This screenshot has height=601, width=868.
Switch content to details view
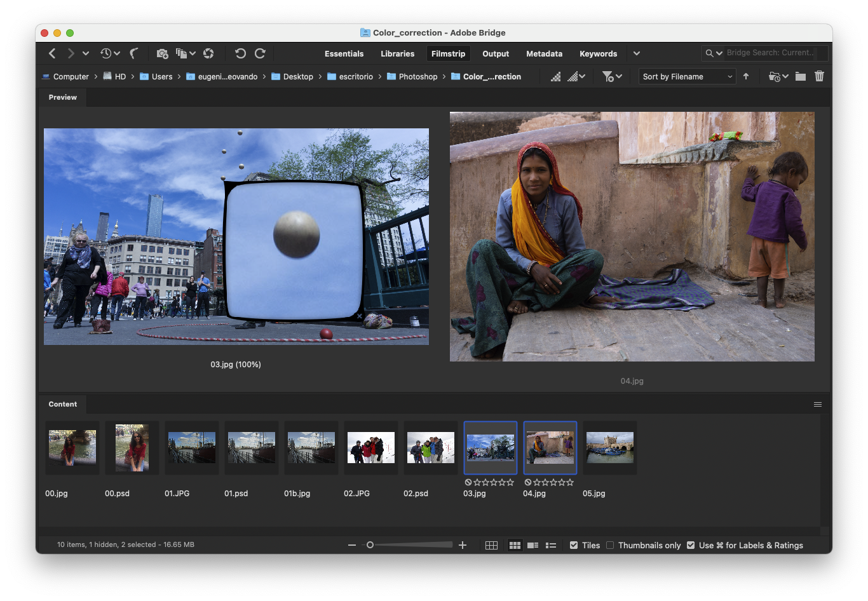pyautogui.click(x=532, y=545)
